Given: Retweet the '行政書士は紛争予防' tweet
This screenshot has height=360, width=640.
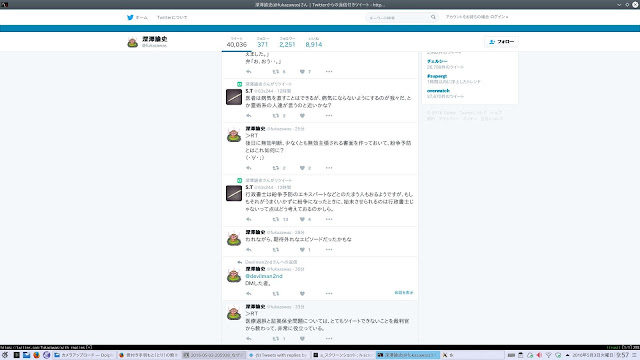Looking at the screenshot, I should [276, 219].
